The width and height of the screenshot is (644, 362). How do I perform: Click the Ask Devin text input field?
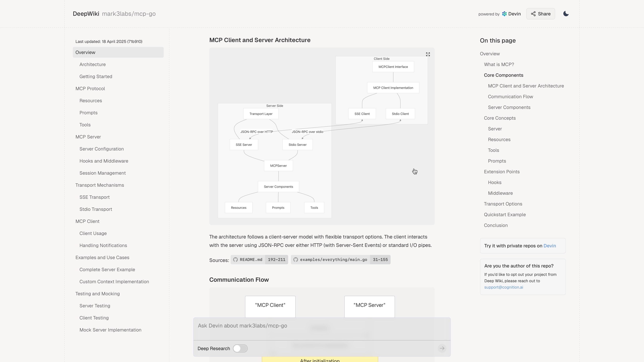(x=321, y=326)
